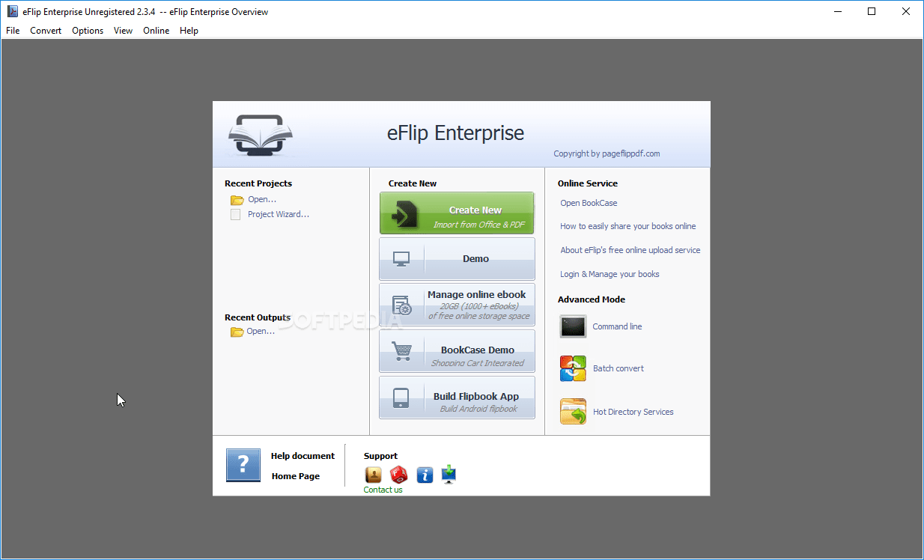Click the Command line terminal icon

tap(573, 326)
